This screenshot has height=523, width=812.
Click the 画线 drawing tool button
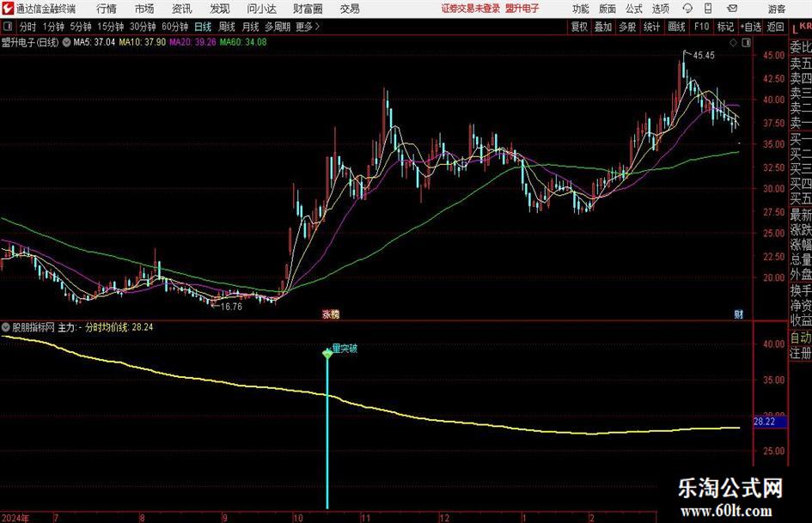tap(676, 27)
